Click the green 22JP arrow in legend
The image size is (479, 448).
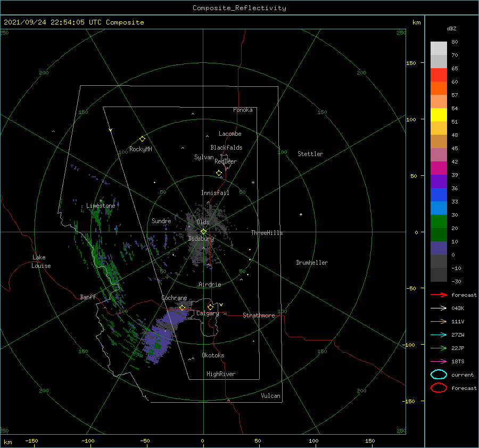coord(439,348)
